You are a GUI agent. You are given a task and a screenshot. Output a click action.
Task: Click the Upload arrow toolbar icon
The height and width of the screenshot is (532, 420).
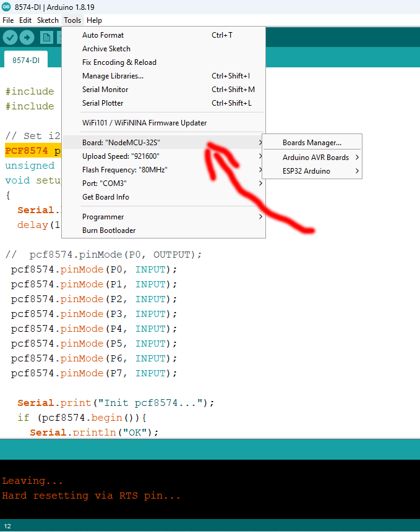click(x=27, y=38)
